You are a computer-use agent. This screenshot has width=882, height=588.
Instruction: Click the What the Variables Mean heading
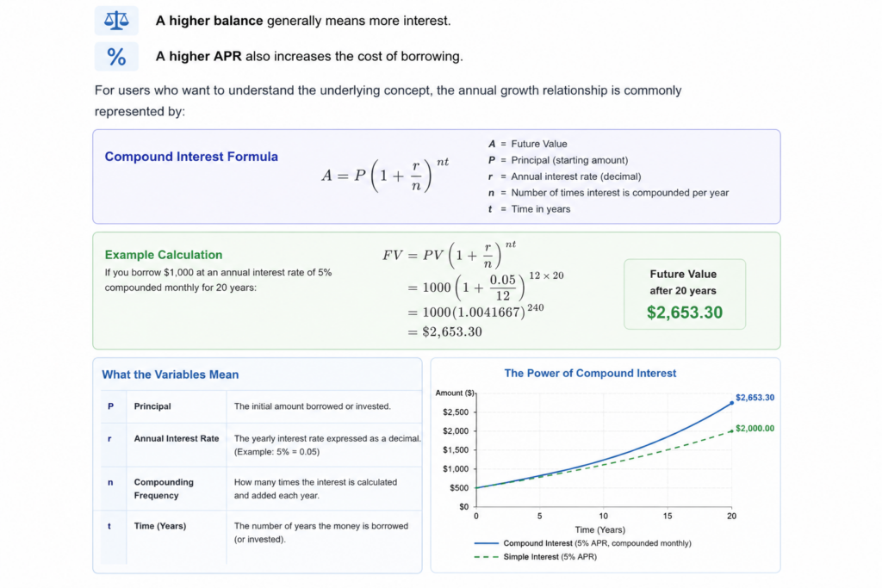click(171, 374)
